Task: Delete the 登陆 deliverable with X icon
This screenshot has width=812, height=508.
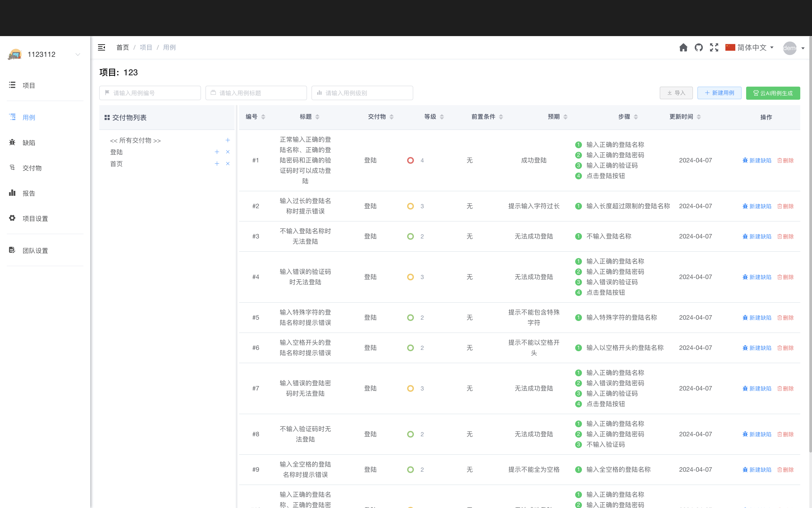Action: coord(227,152)
